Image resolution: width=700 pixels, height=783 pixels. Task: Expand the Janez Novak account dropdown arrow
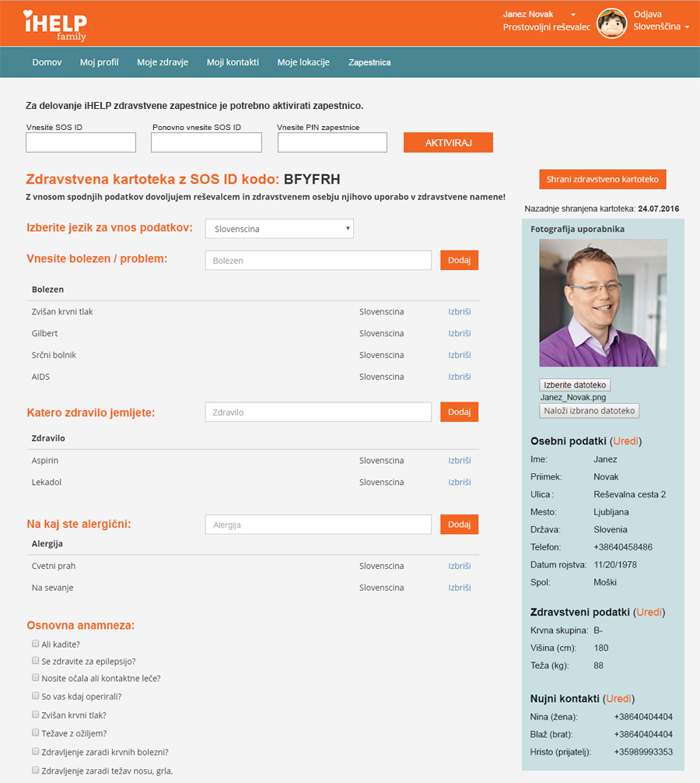(573, 15)
